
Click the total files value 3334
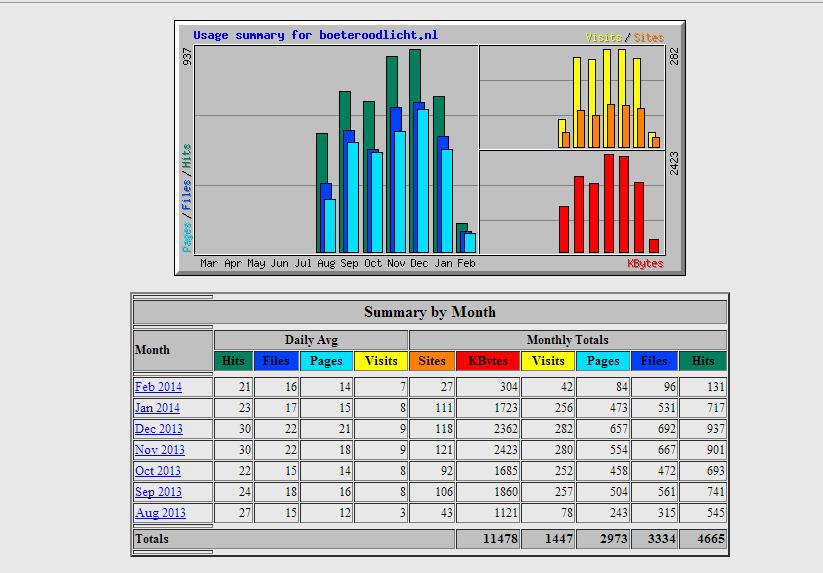pyautogui.click(x=661, y=539)
